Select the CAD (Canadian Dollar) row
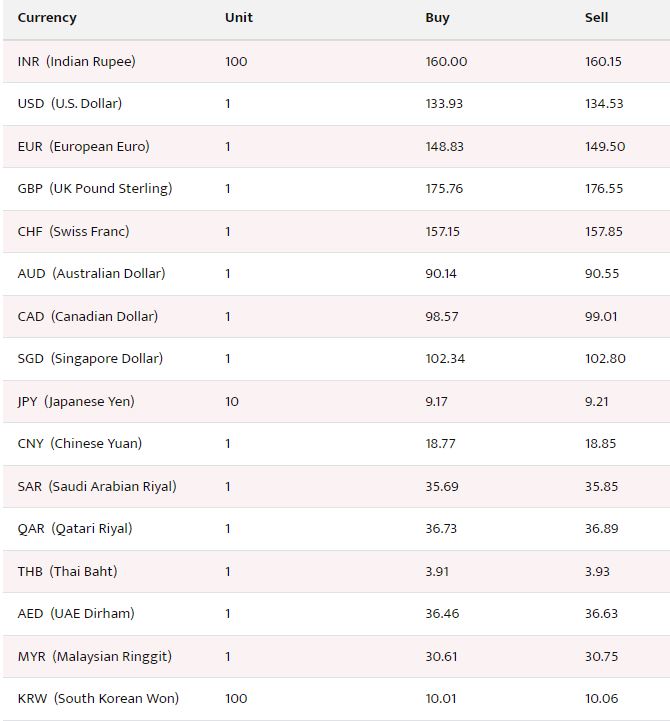Screen dimensions: 670x721 (x=336, y=316)
